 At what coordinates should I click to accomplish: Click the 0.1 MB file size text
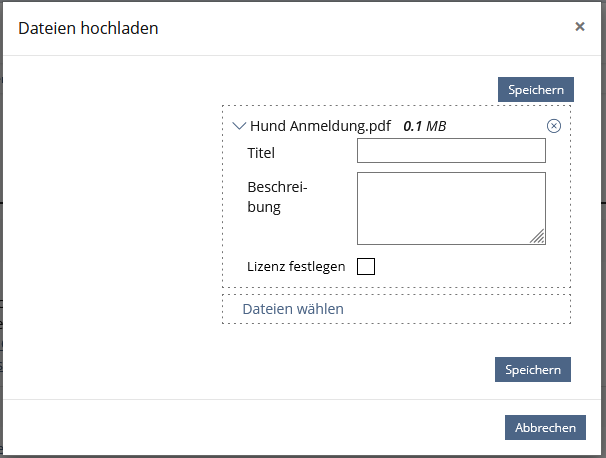pos(424,126)
